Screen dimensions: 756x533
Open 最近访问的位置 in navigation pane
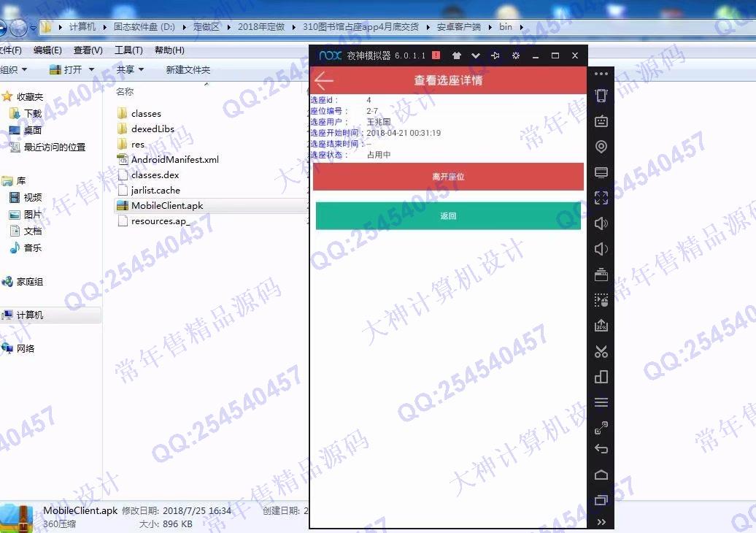click(47, 147)
